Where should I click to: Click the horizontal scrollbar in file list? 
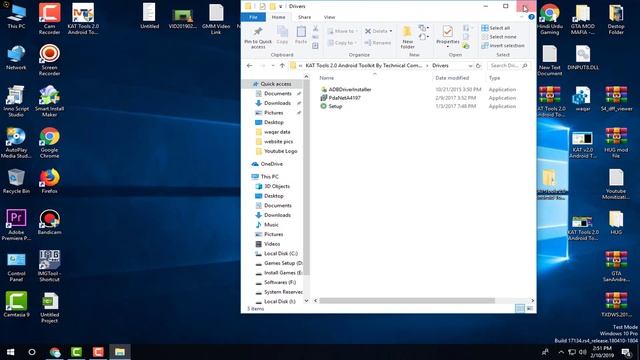407,301
